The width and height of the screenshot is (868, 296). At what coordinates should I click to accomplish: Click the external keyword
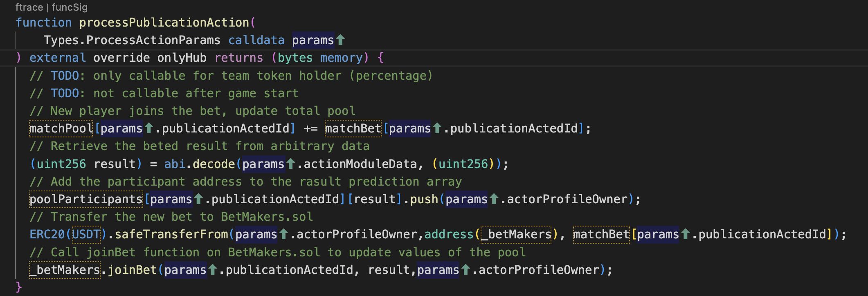point(58,58)
